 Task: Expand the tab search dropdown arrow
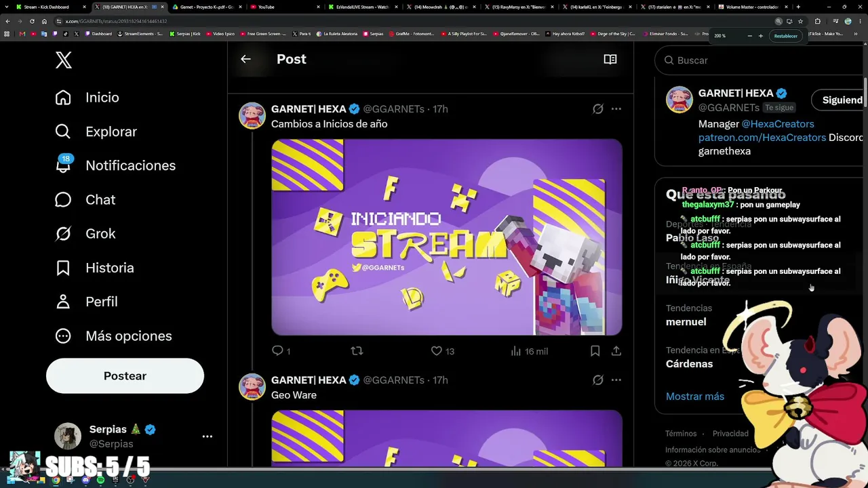click(x=7, y=7)
